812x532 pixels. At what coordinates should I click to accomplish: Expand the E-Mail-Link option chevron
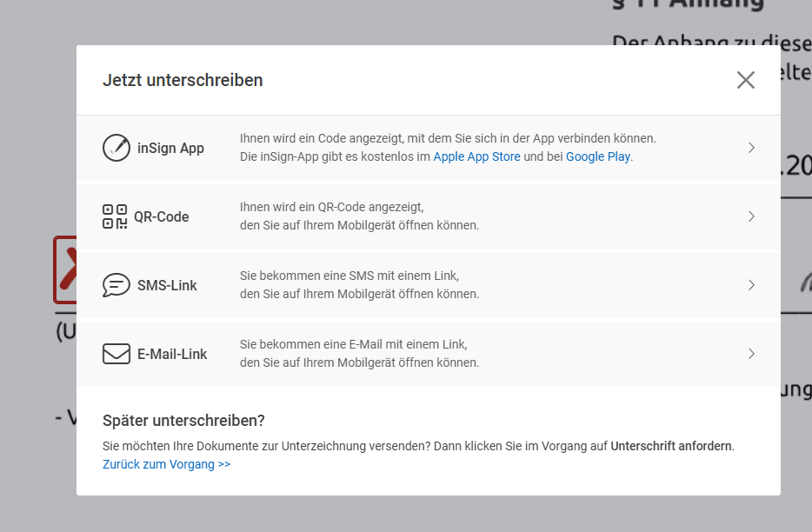click(x=751, y=354)
